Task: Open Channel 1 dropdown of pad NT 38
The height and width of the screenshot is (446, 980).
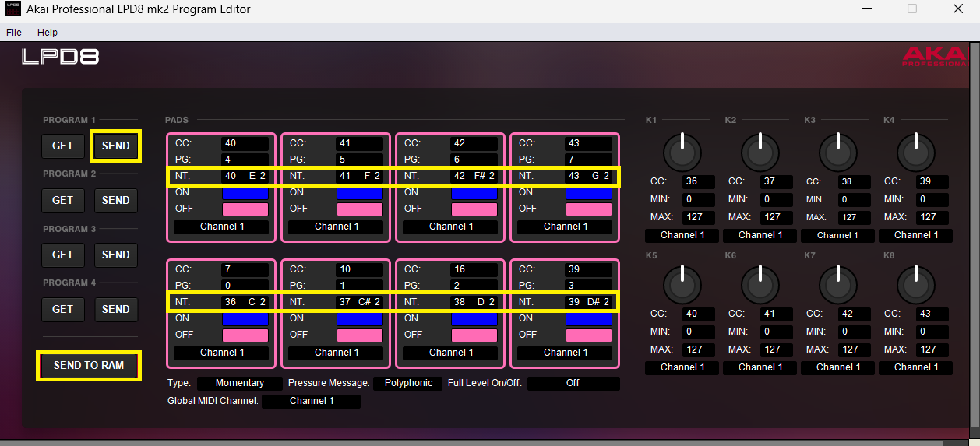Action: [450, 353]
